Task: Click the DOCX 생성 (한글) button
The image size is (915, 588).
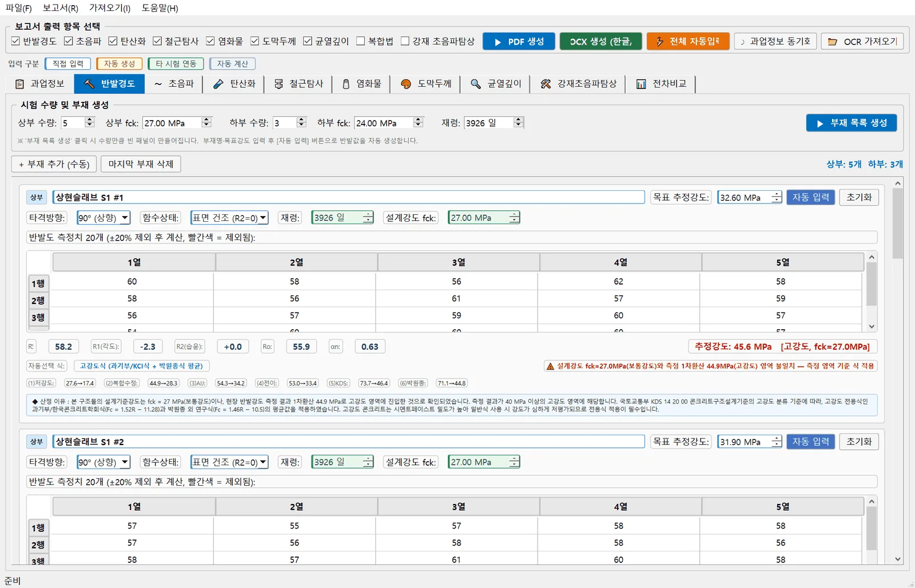Action: [600, 42]
